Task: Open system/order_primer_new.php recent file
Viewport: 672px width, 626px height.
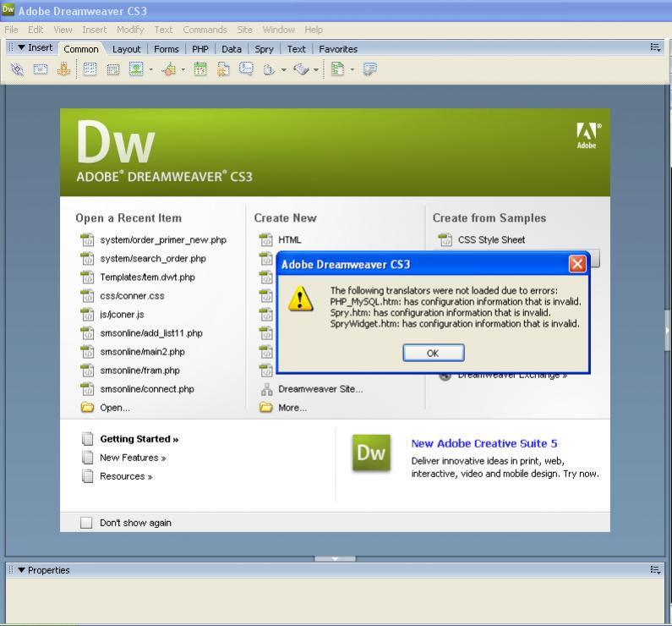Action: pyautogui.click(x=163, y=240)
